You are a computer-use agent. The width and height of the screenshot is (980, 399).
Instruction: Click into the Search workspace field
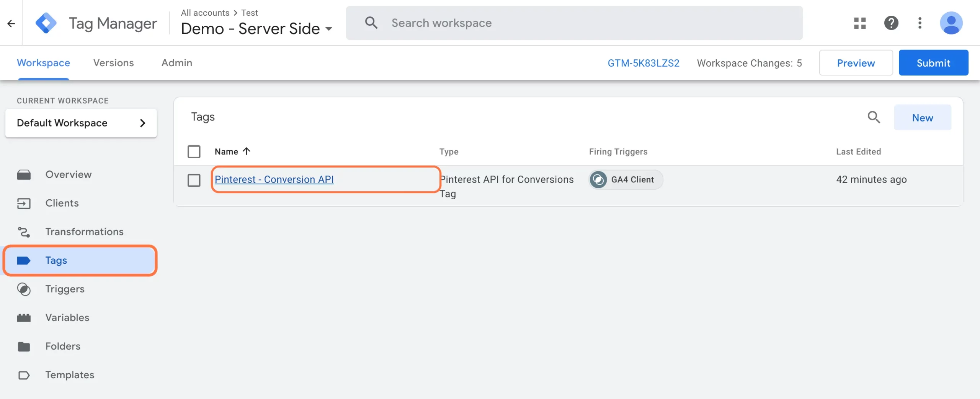tap(574, 23)
